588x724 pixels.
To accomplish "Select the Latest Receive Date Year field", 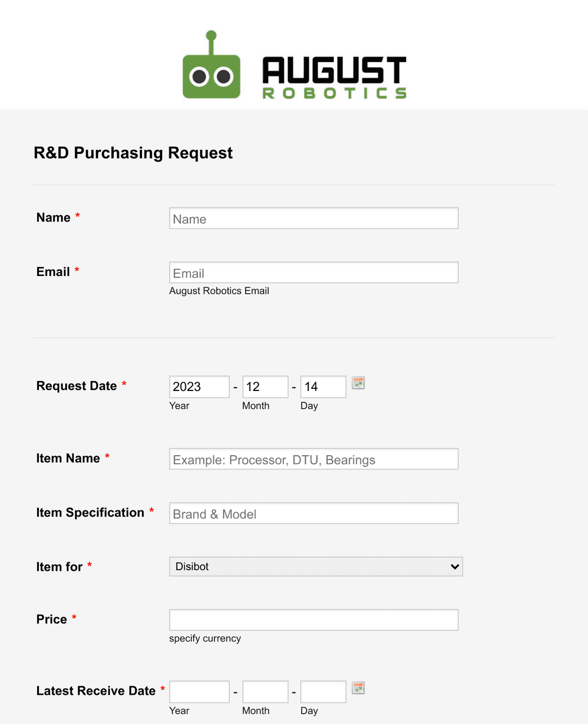I will click(199, 691).
